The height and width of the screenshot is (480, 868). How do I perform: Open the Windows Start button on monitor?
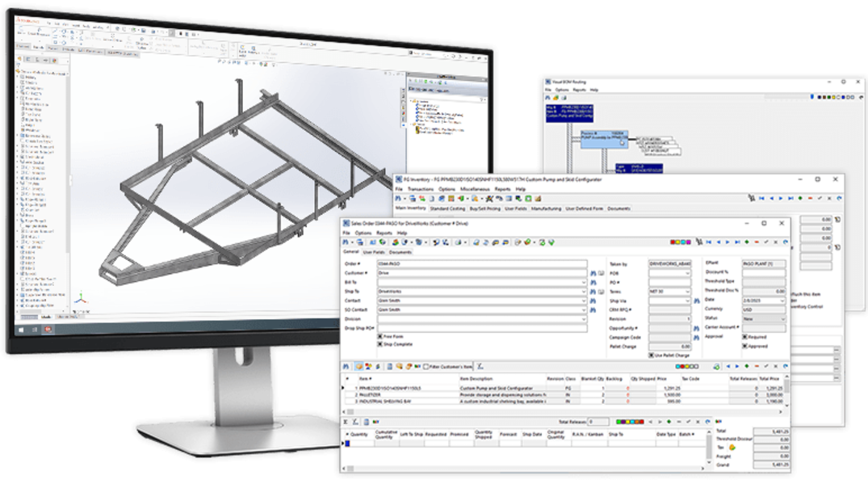pos(22,329)
